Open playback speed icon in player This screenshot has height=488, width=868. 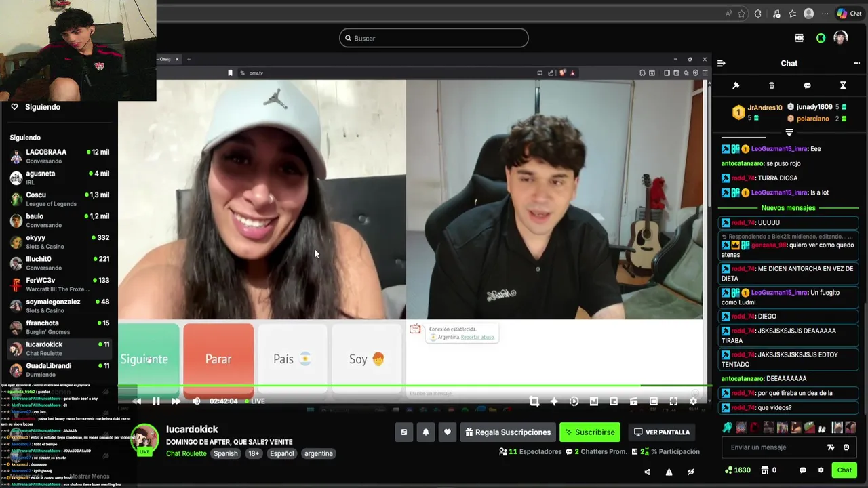574,401
